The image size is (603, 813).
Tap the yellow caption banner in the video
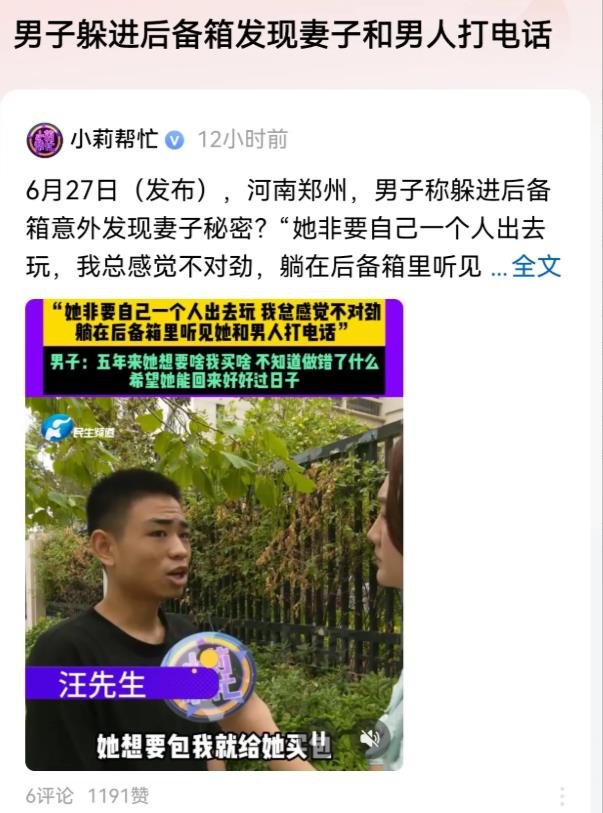point(214,322)
